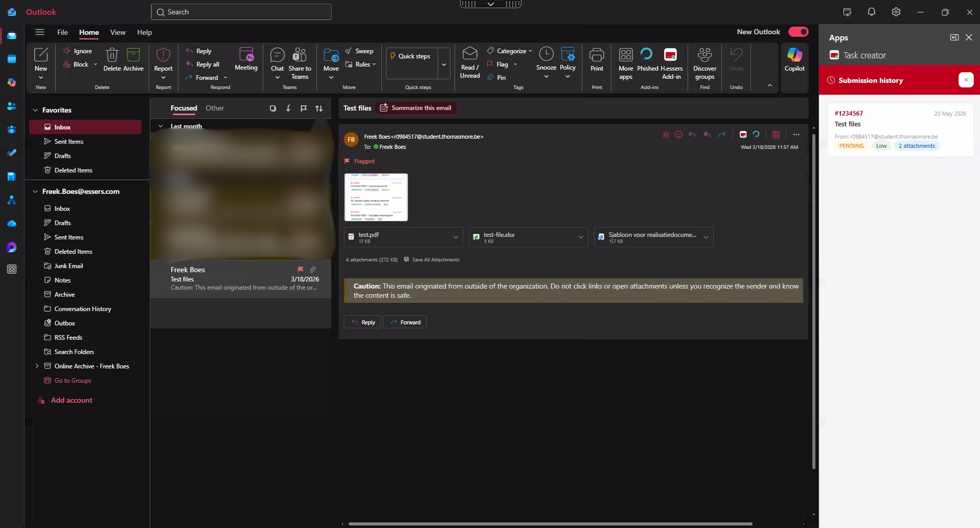Expand the Quick steps gallery arrow
Screen dimensions: 980x528
[x=444, y=64]
